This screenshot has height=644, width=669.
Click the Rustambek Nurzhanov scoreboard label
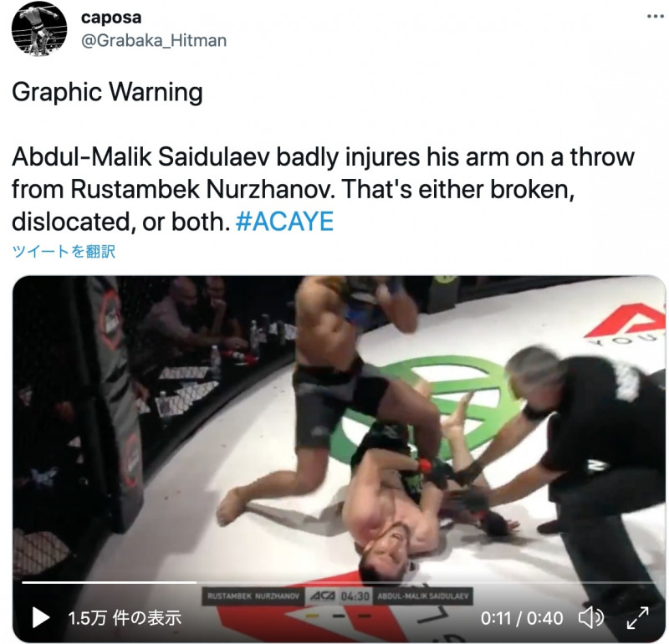click(x=253, y=596)
